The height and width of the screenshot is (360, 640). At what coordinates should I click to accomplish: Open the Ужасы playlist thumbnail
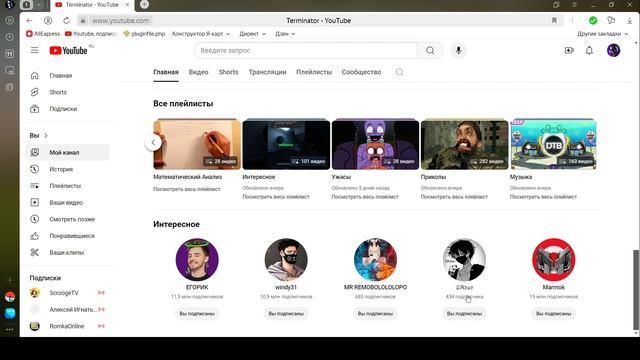coord(375,144)
